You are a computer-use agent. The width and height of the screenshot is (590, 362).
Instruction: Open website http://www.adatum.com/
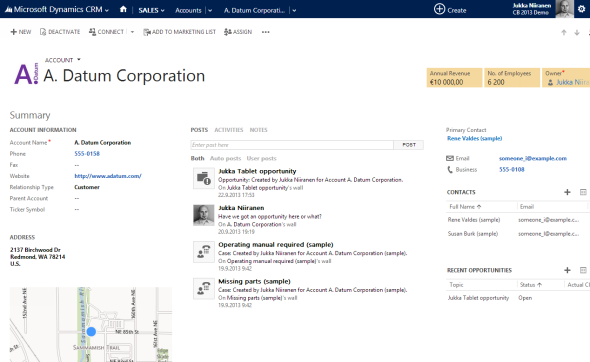coord(108,176)
